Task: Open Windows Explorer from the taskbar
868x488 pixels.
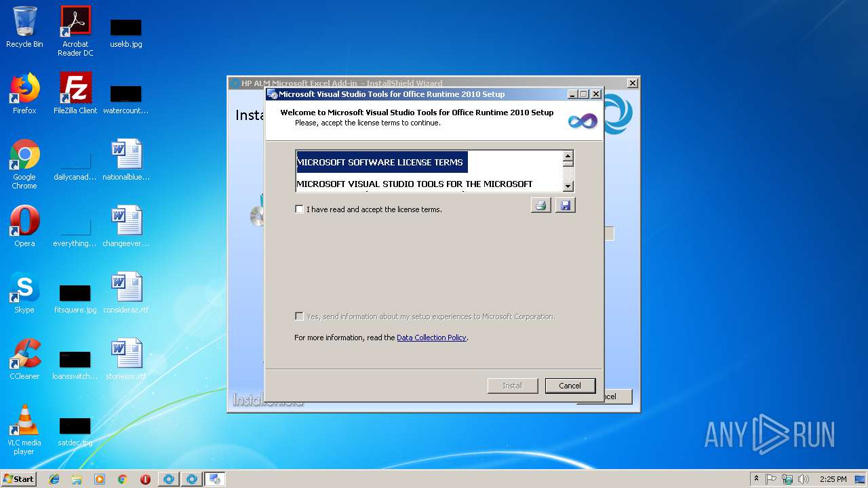Action: (77, 479)
